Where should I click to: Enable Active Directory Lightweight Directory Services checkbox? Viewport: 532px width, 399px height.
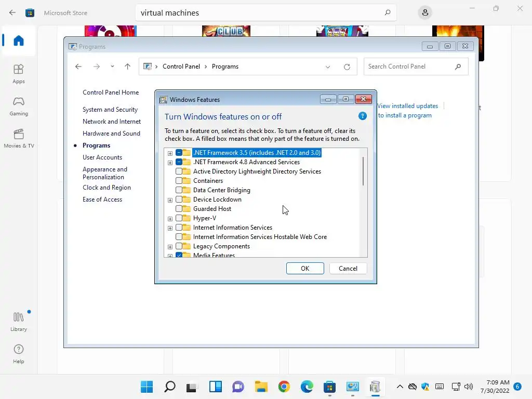pyautogui.click(x=179, y=171)
